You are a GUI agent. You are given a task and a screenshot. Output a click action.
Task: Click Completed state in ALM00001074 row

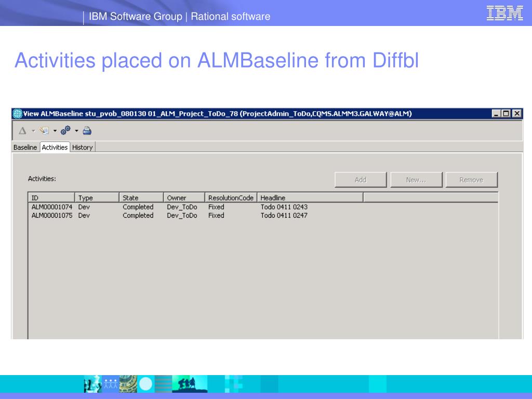point(138,207)
